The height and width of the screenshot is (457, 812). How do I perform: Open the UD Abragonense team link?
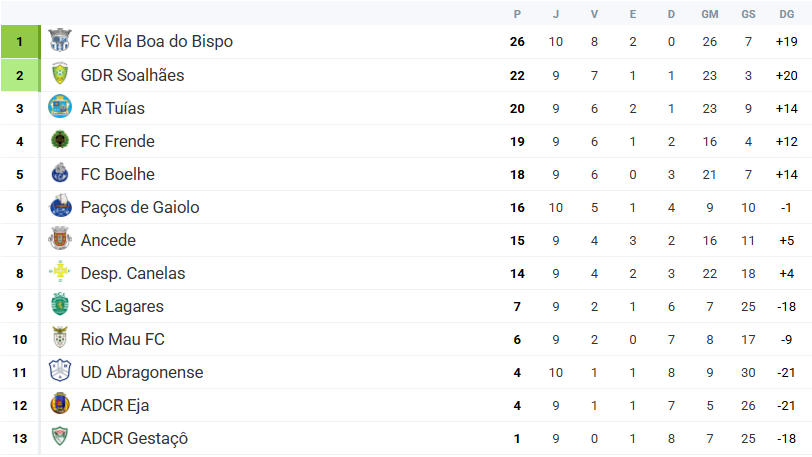142,372
